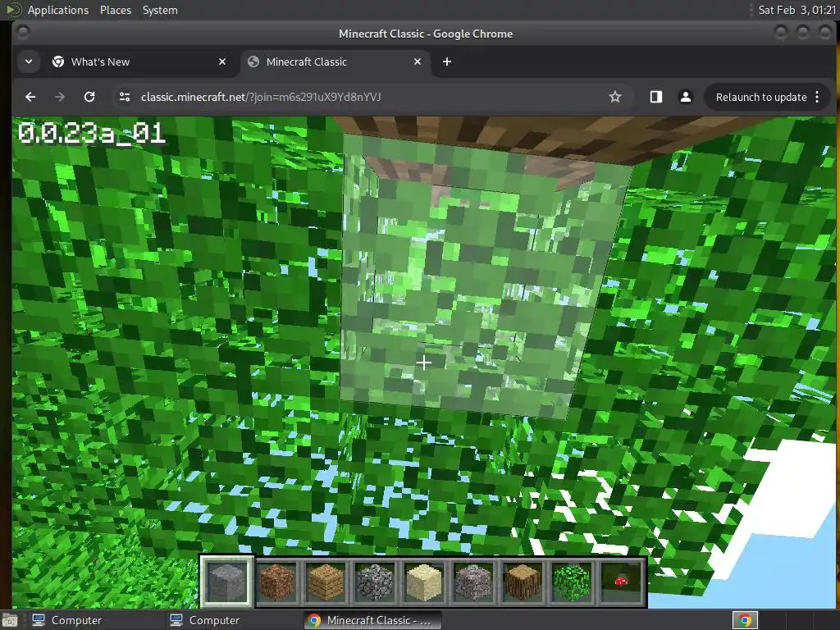Bookmark this page with star icon
The width and height of the screenshot is (840, 630).
point(615,97)
